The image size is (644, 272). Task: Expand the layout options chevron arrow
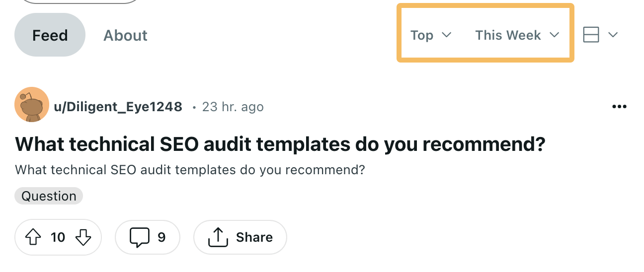click(613, 35)
